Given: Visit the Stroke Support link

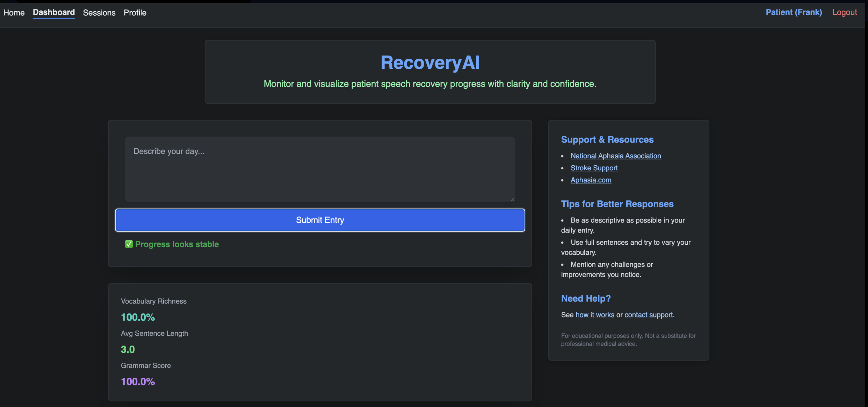Looking at the screenshot, I should tap(594, 168).
